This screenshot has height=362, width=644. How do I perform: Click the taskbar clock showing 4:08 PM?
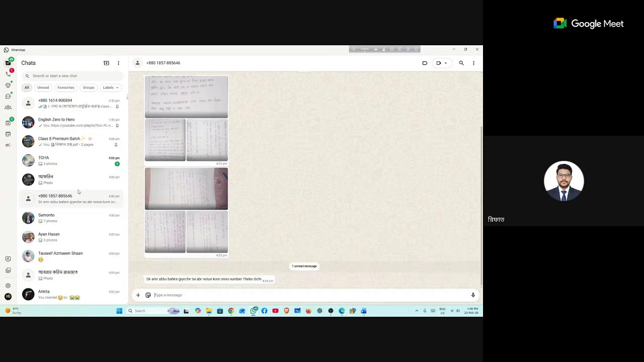[472, 311]
